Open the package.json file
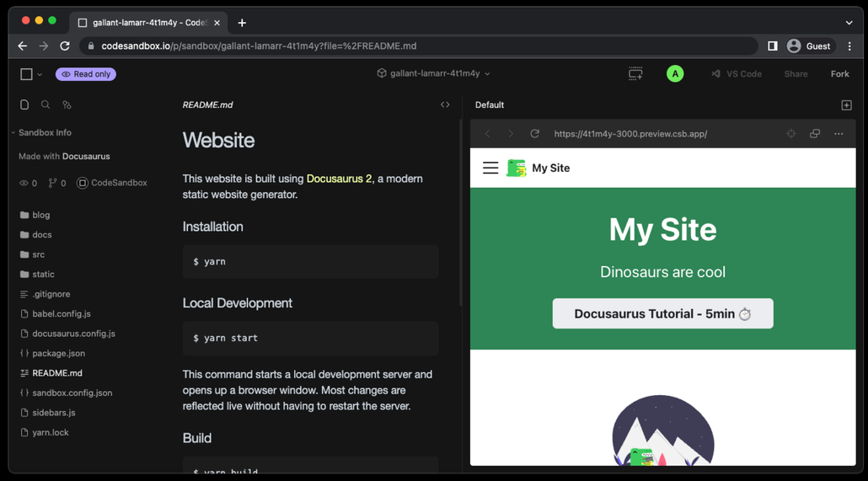 click(58, 354)
